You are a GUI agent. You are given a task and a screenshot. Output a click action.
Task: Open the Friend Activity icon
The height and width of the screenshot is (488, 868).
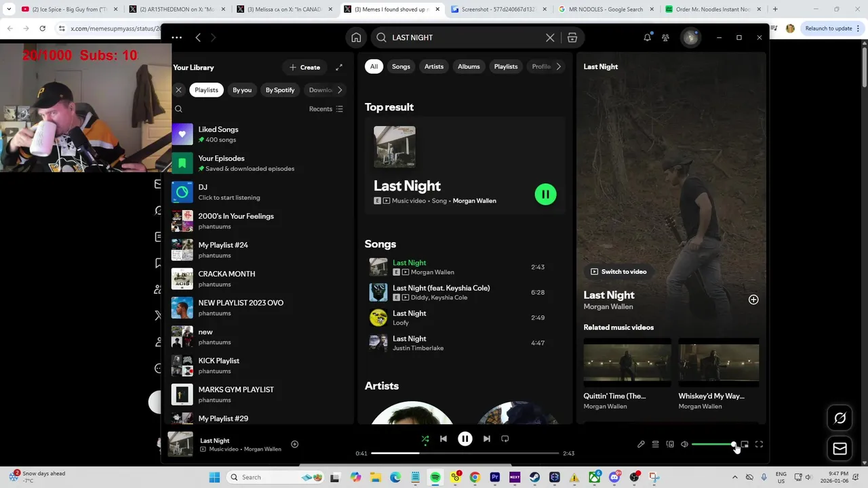pos(665,37)
